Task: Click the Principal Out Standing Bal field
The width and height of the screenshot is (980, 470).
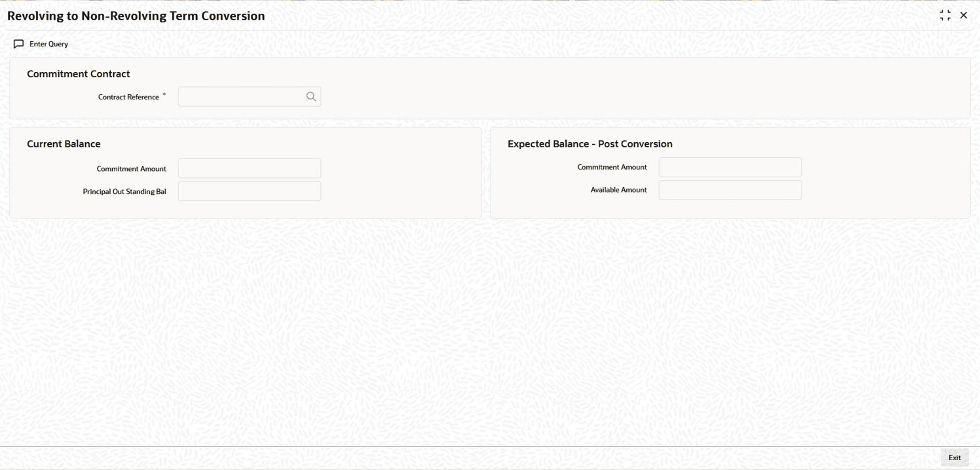Action: point(250,191)
